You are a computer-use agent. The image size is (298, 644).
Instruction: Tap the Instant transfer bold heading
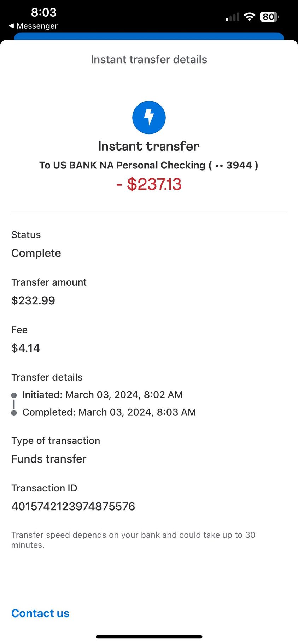click(149, 146)
